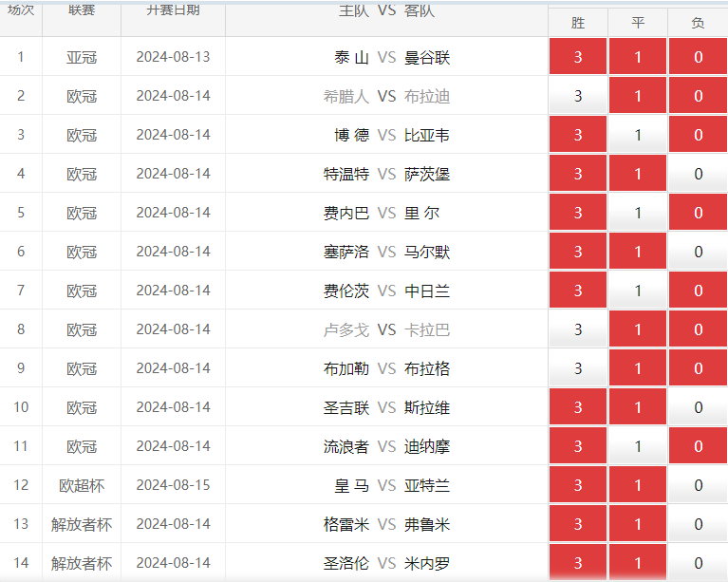Click the date 2024-08-13
The image size is (728, 582).
tap(173, 57)
